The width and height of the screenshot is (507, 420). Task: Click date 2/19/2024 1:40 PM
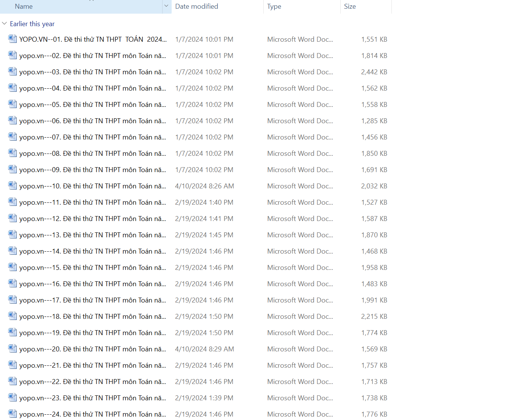click(204, 202)
